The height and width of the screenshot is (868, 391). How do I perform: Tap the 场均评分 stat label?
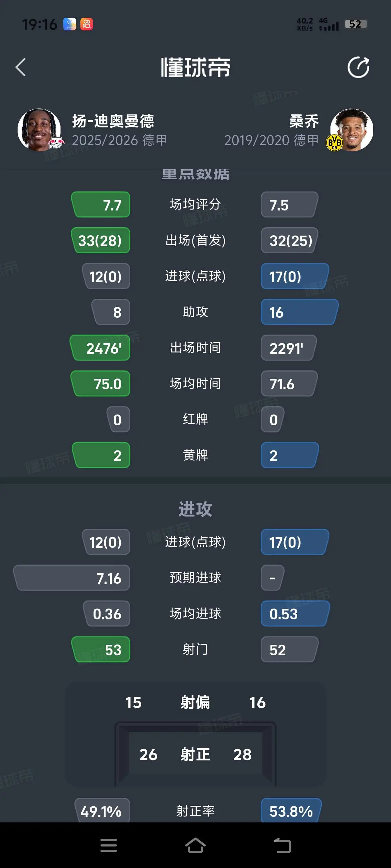195,204
